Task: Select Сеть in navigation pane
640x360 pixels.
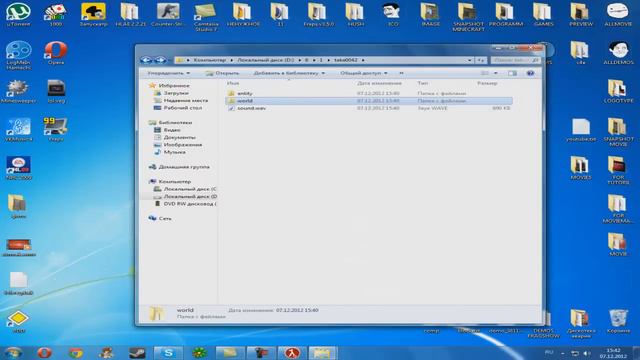Action: [165, 218]
